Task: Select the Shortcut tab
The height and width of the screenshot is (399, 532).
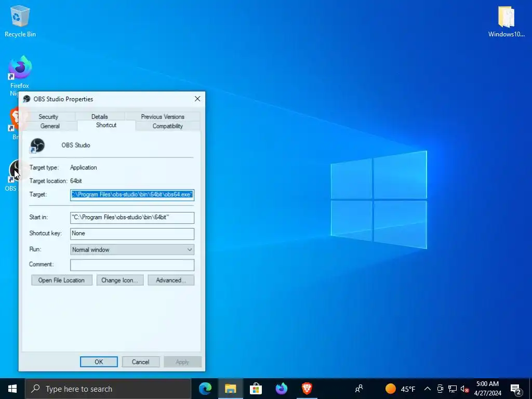Action: click(106, 125)
